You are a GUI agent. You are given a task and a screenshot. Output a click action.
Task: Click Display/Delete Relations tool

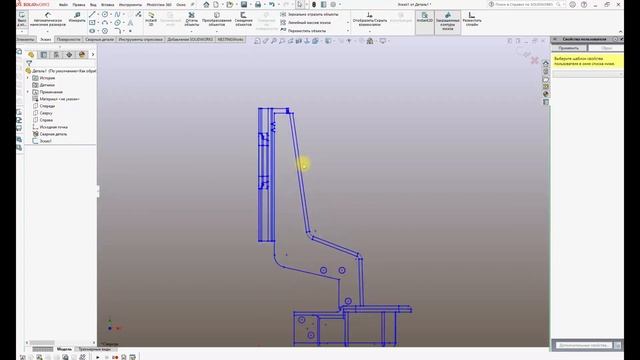coord(369,19)
